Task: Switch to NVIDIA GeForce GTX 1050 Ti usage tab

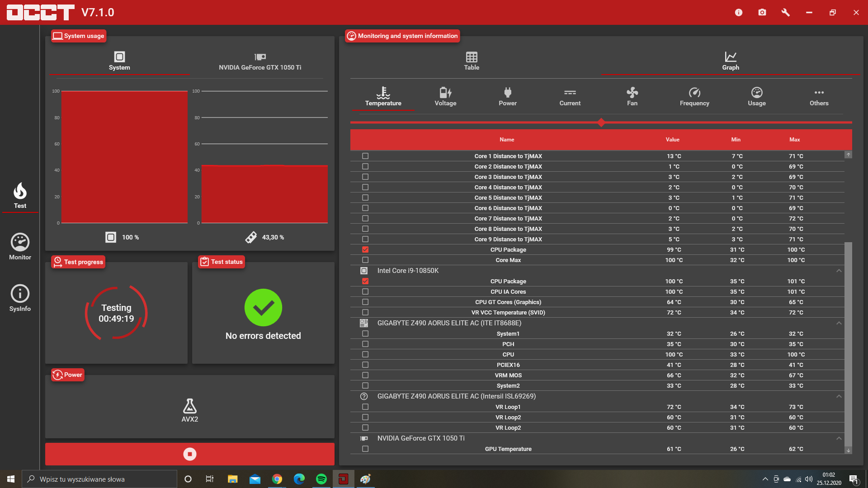Action: (260, 61)
